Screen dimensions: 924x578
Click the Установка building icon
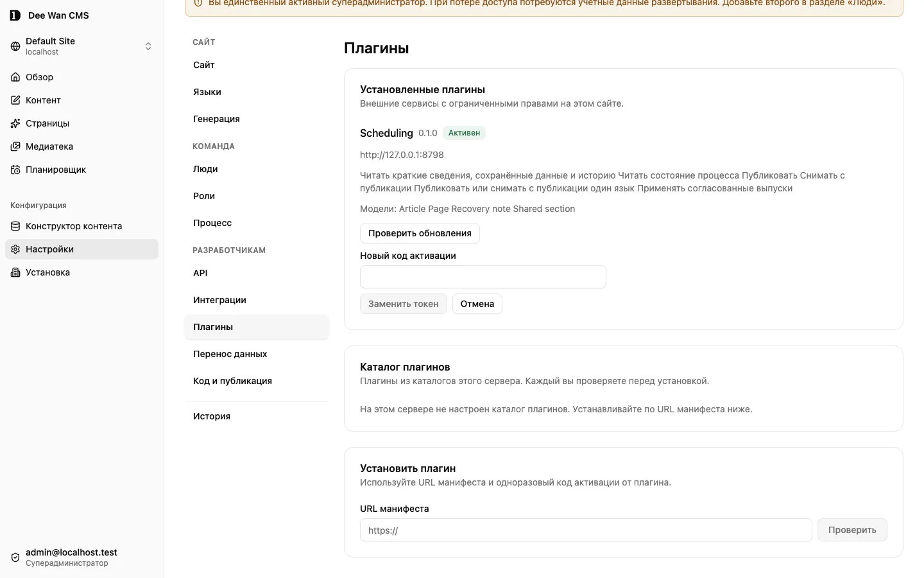click(15, 272)
